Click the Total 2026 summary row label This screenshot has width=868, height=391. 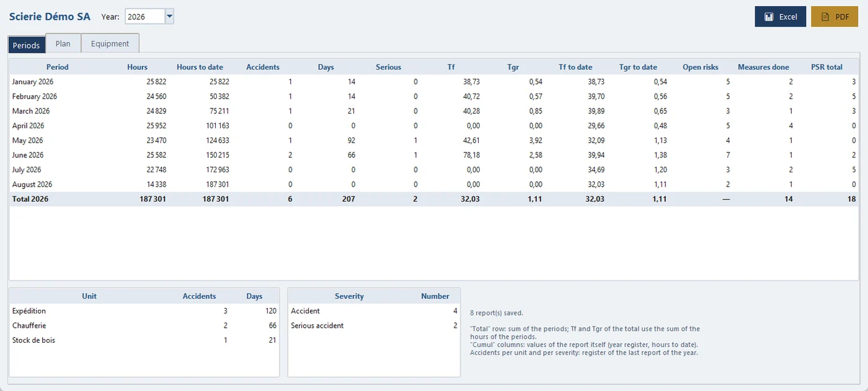click(x=30, y=200)
